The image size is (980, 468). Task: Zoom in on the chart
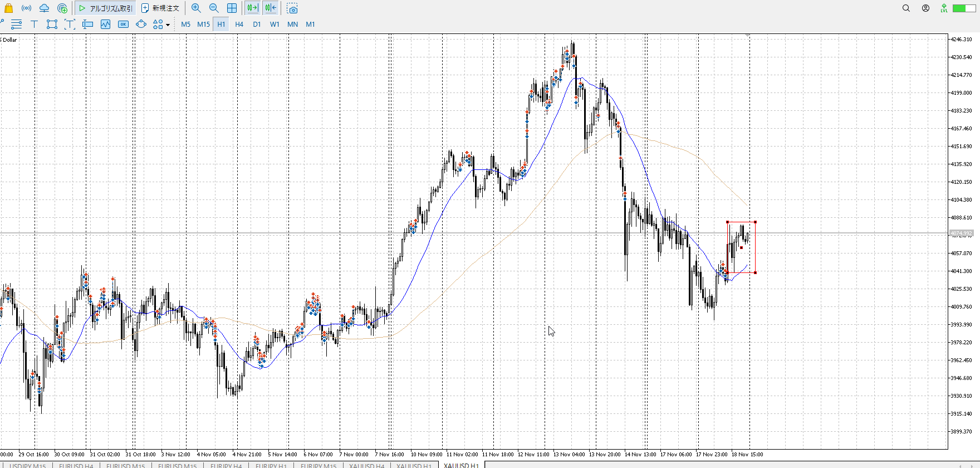click(196, 8)
